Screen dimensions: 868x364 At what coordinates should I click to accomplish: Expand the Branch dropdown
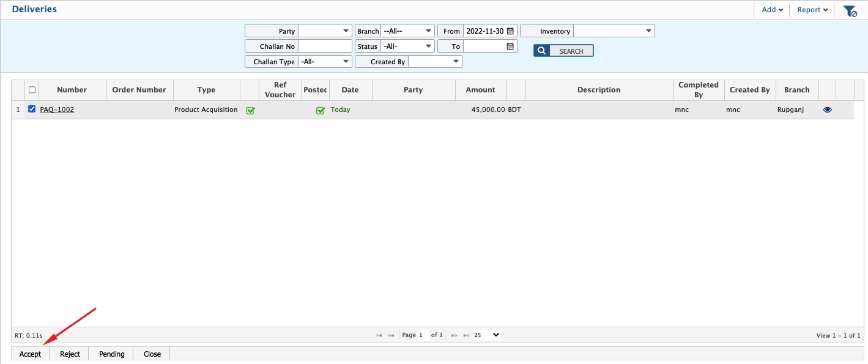pos(407,31)
